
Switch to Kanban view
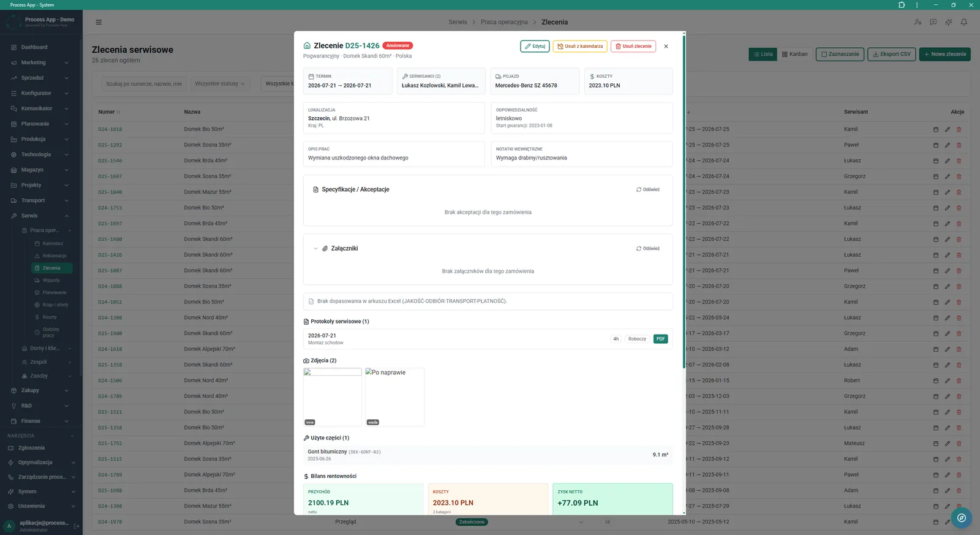coord(794,55)
